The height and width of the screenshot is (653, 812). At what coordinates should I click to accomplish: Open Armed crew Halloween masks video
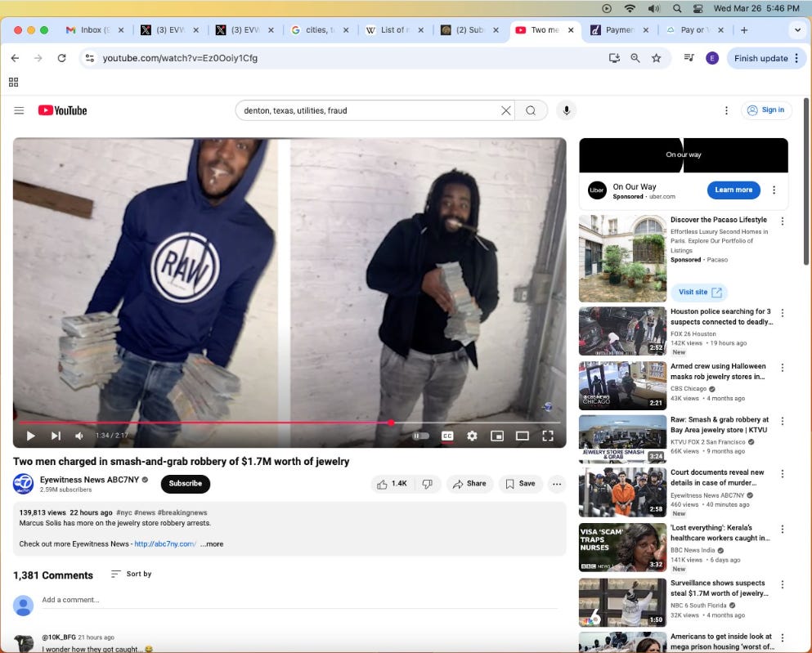[622, 386]
